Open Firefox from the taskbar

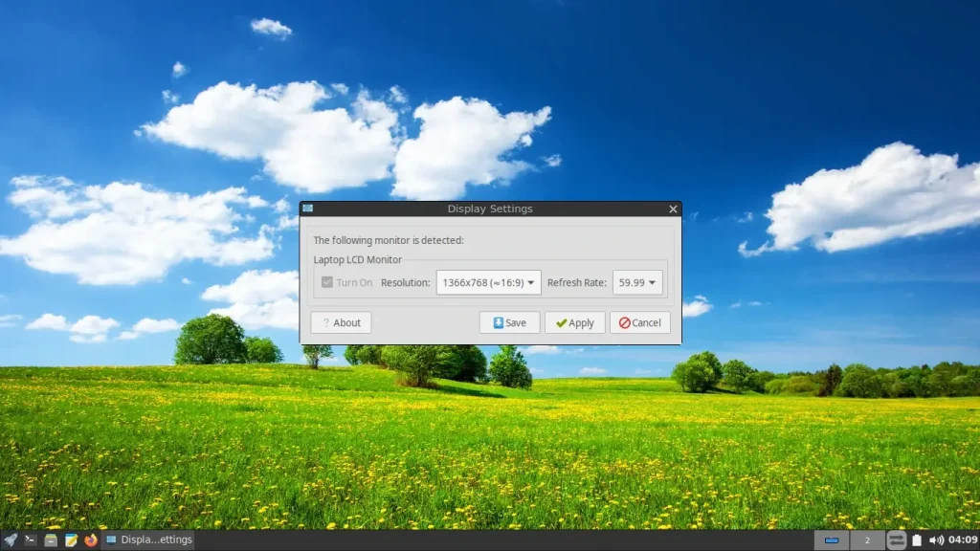pos(91,540)
